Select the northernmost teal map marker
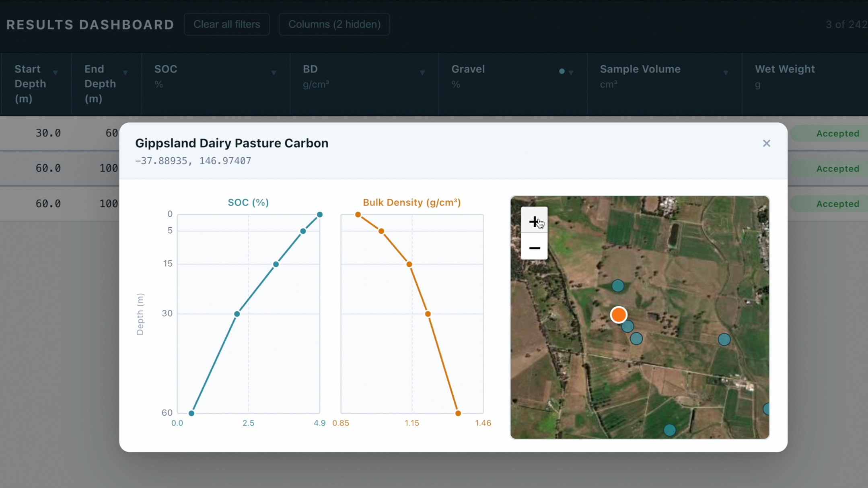The width and height of the screenshot is (868, 488). pos(617,286)
